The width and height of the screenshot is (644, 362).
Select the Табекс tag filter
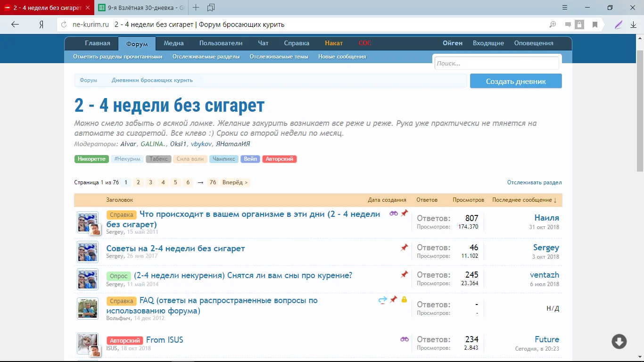click(158, 159)
